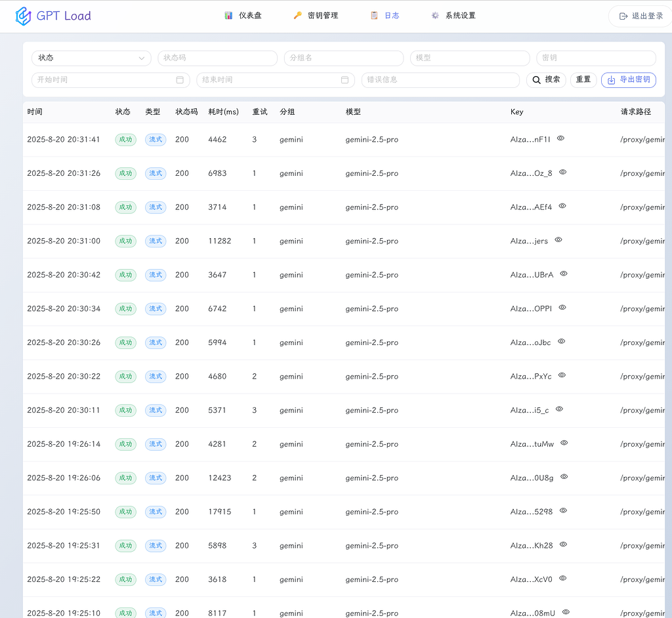Viewport: 672px width, 618px height.
Task: Click the 流式 badge in 19:25:50 row
Action: click(x=156, y=512)
